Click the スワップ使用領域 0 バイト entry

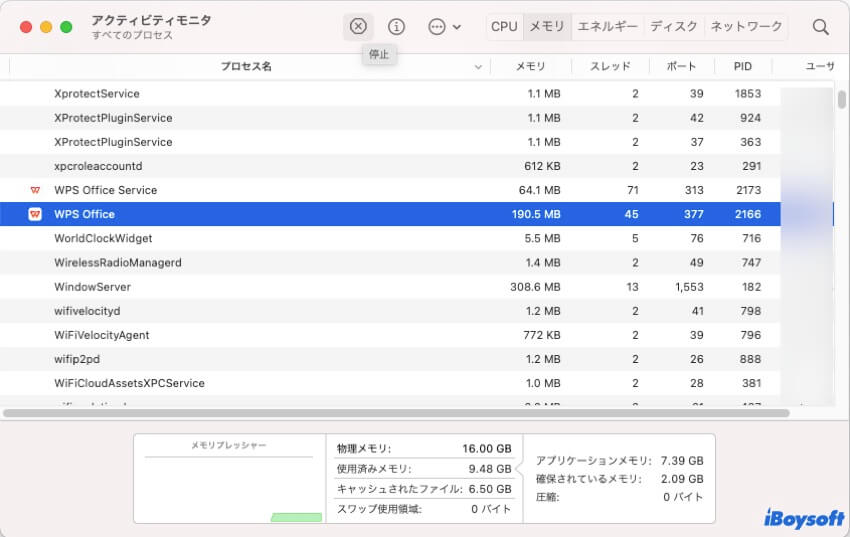[424, 509]
